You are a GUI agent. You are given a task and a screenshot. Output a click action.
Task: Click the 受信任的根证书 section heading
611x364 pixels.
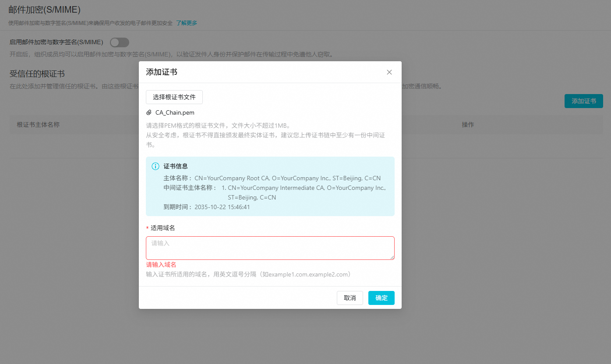37,73
